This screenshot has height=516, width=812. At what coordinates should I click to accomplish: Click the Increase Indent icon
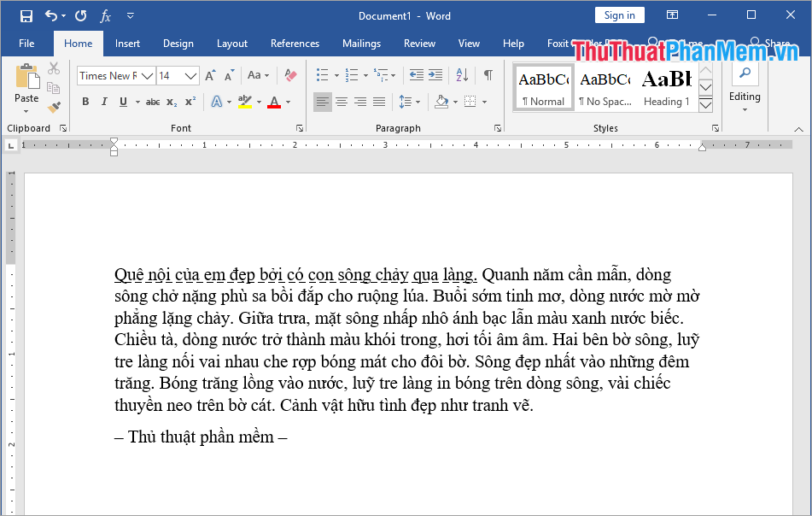(x=436, y=75)
